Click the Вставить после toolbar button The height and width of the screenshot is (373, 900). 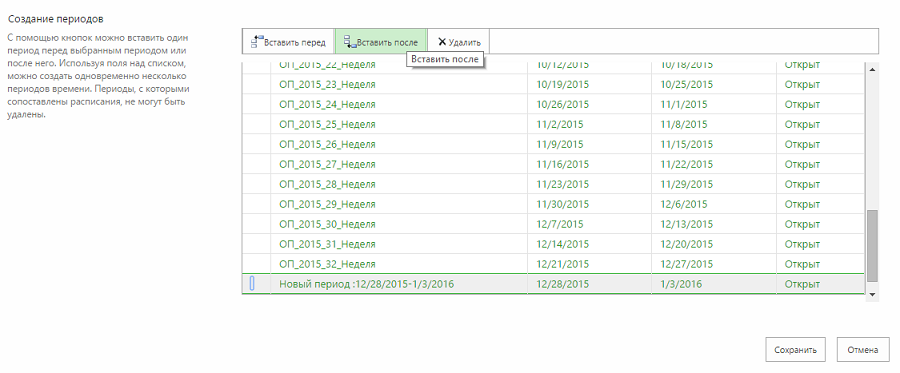point(381,42)
